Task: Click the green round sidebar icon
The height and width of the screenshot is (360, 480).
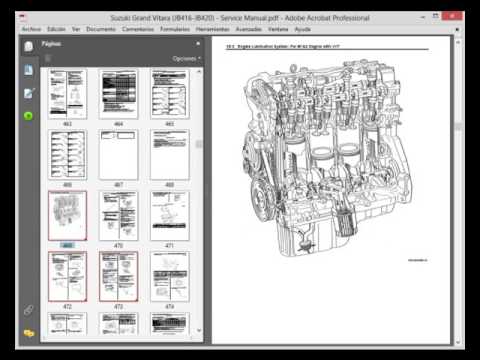Action: [x=28, y=116]
